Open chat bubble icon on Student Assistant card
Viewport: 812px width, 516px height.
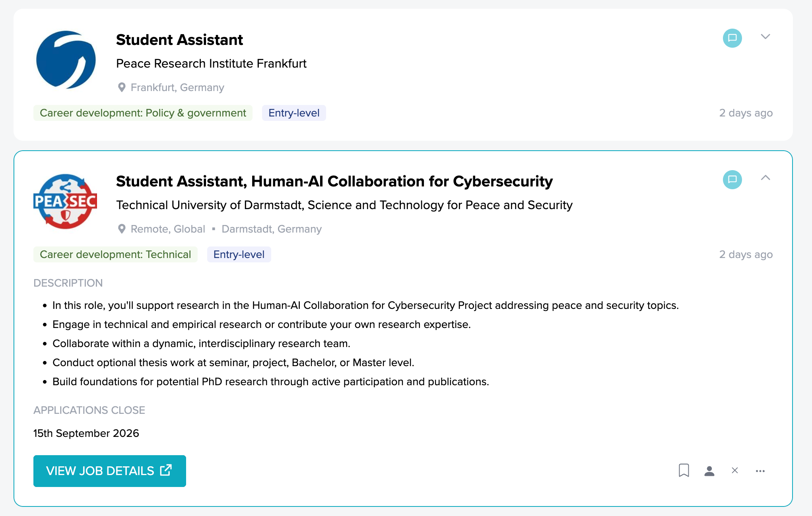pos(732,38)
